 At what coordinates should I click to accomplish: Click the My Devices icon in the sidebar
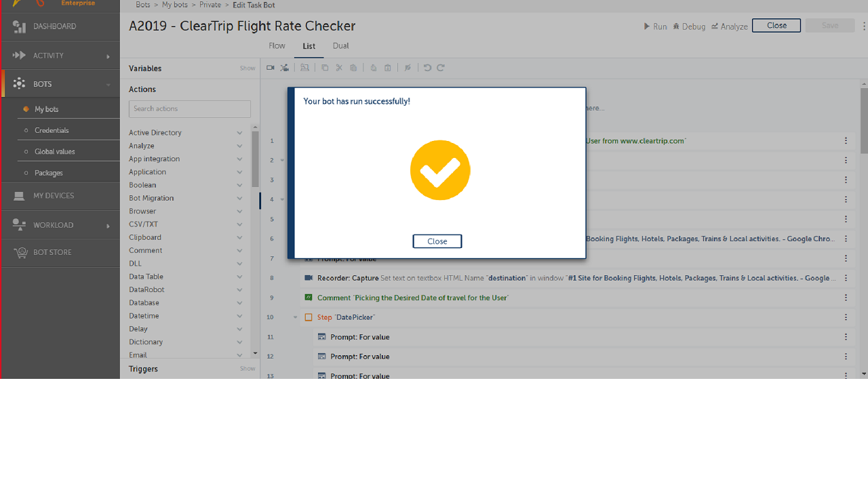coord(19,196)
